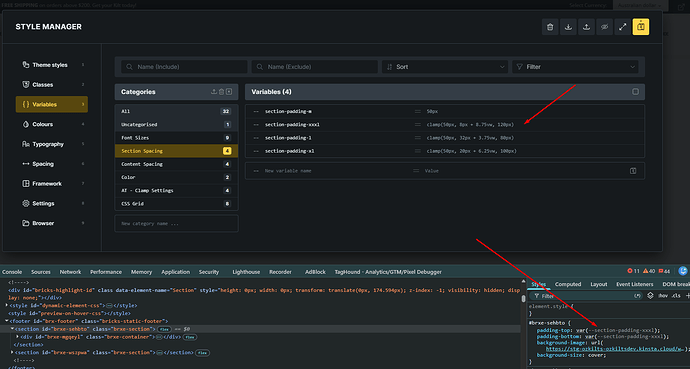Click the download icon in Style Manager header
Image resolution: width=690 pixels, height=369 pixels.
tap(568, 27)
